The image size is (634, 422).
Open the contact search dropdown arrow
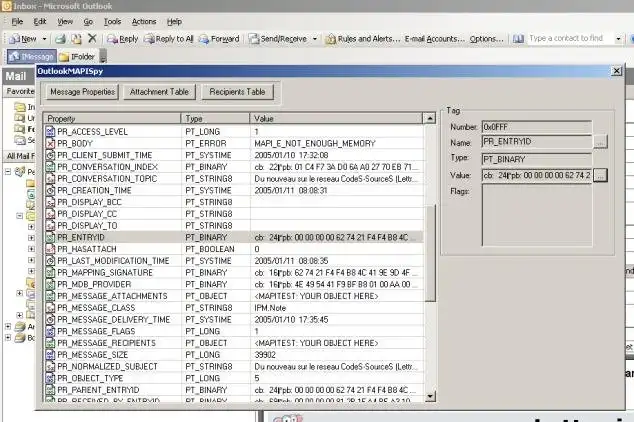[x=618, y=39]
